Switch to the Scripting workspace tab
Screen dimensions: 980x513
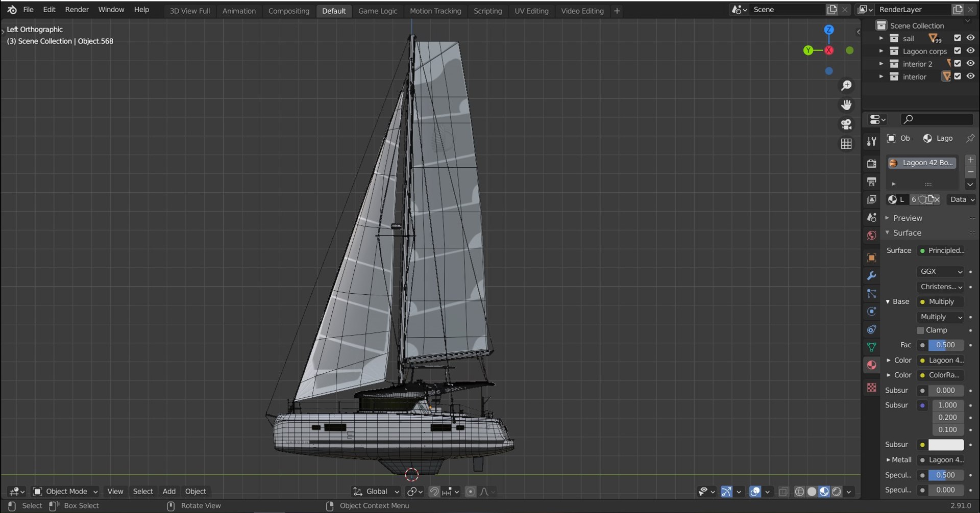coord(487,11)
